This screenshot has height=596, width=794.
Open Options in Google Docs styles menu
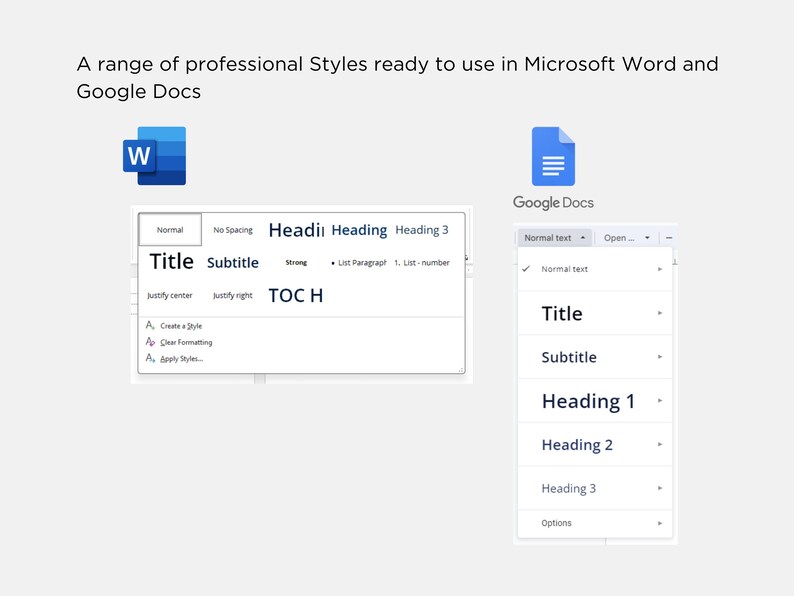(x=595, y=523)
